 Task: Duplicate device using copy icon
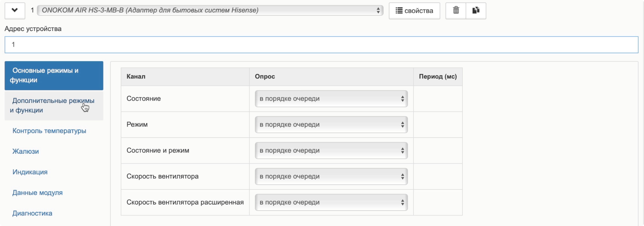475,10
